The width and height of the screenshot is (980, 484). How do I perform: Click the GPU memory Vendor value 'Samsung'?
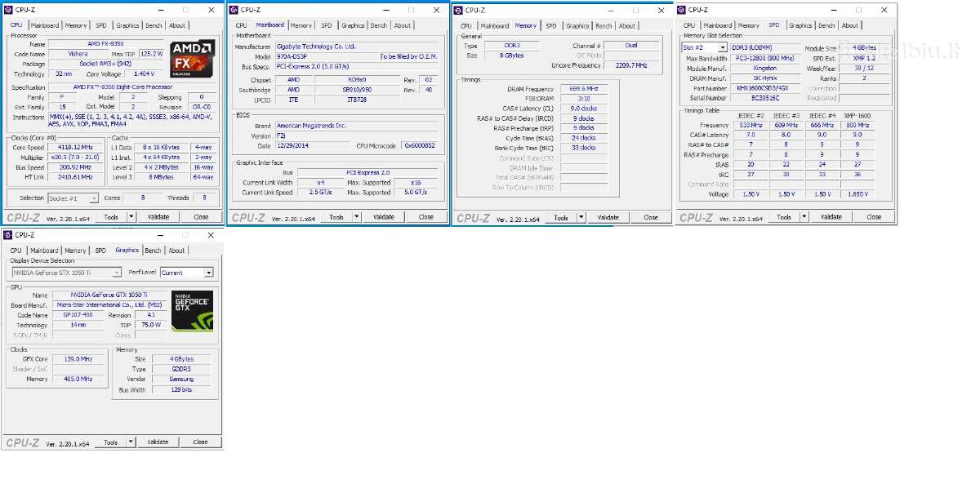181,379
